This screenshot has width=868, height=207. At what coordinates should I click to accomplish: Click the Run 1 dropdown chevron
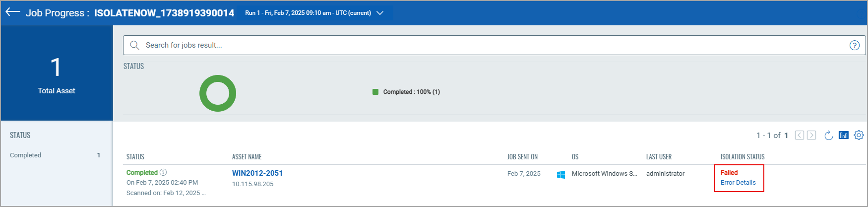tap(380, 13)
